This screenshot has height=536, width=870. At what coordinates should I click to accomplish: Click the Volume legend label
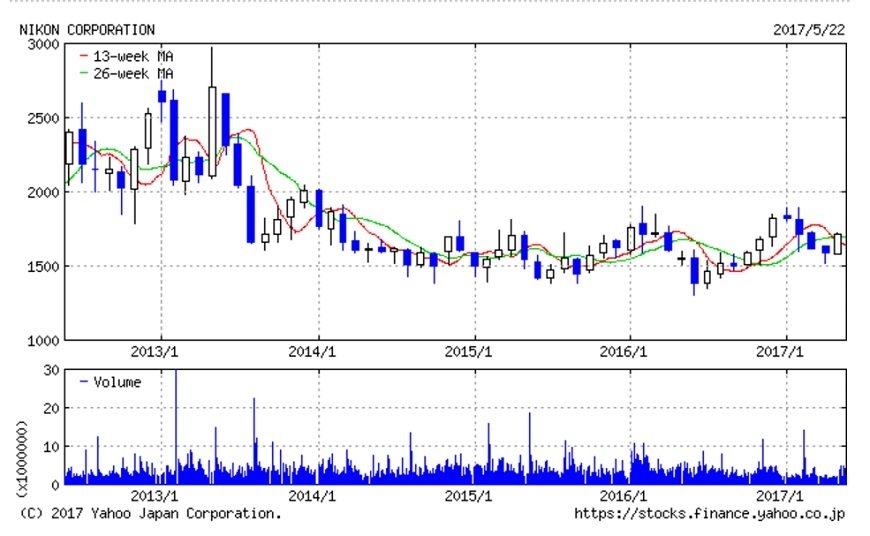point(117,382)
